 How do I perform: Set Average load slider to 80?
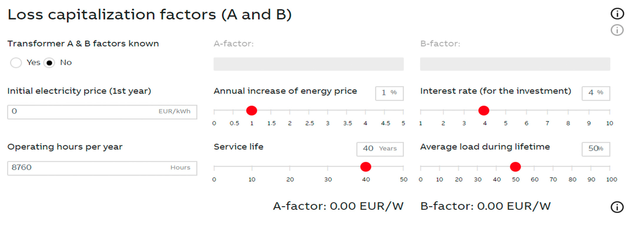click(x=572, y=167)
